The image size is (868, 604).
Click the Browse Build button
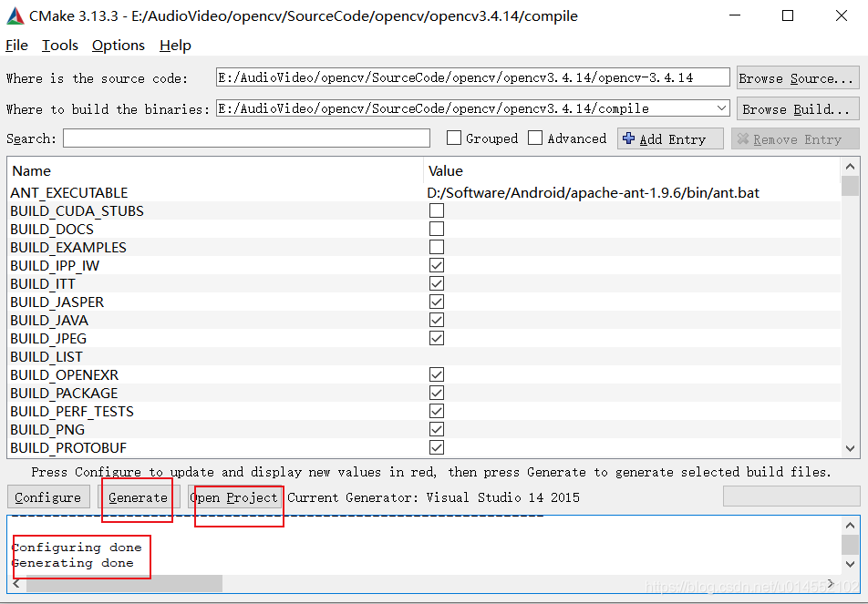coord(797,109)
